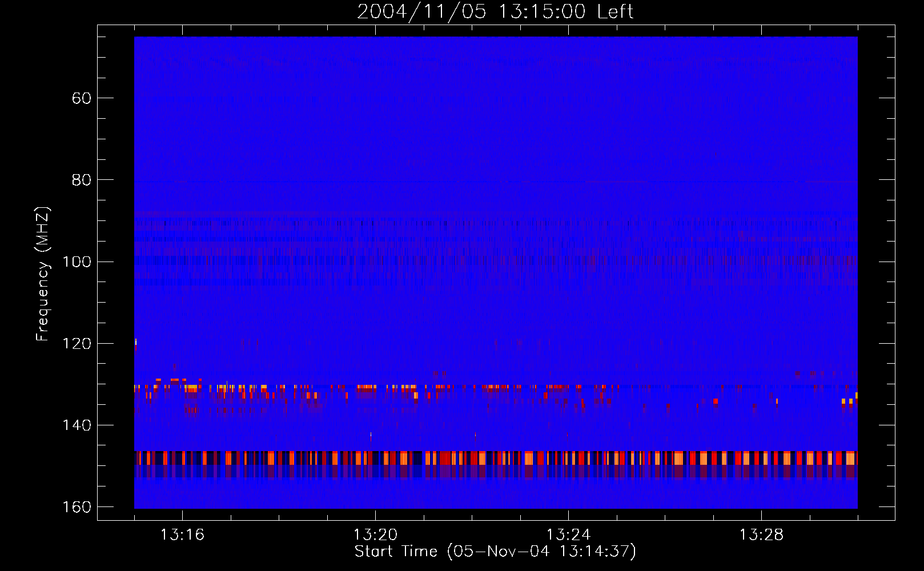924x571 pixels.
Task: Click the 60 frequency tick label
Action: 81,98
